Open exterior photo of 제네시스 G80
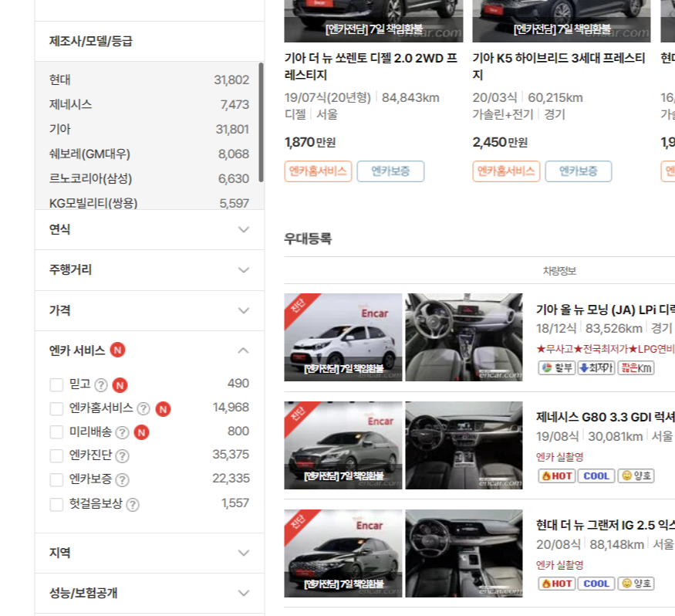Screen dimensions: 675x616 pyautogui.click(x=343, y=445)
